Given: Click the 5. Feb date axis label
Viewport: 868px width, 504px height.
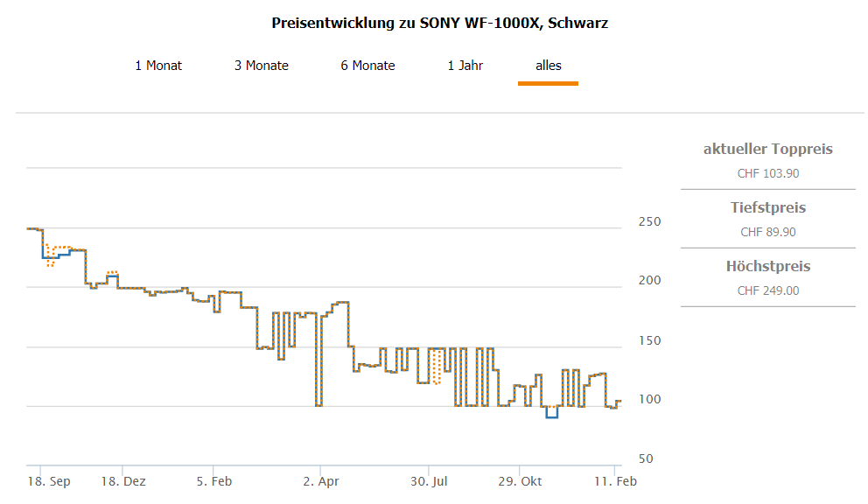Looking at the screenshot, I should pyautogui.click(x=213, y=482).
